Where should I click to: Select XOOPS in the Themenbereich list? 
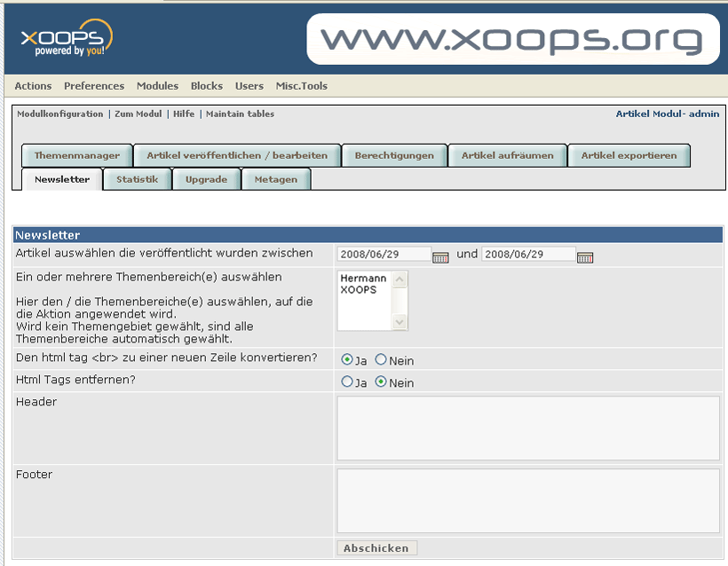tap(363, 289)
